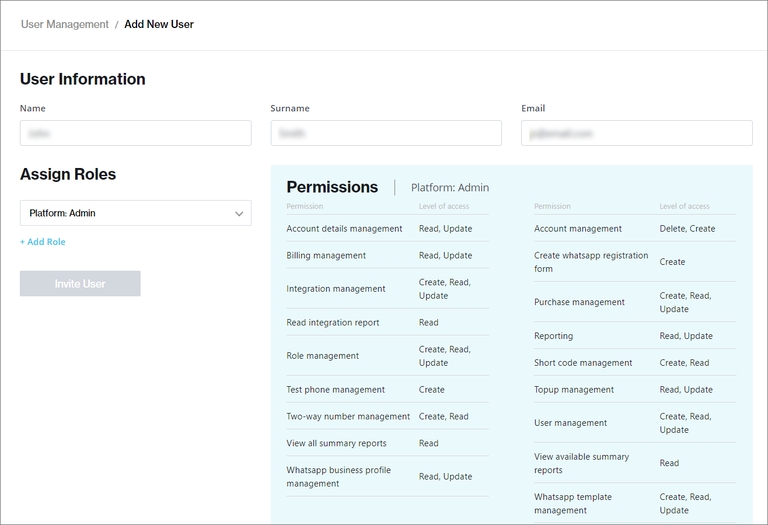Select the Short code management row
Image resolution: width=768 pixels, height=525 pixels.
[583, 363]
